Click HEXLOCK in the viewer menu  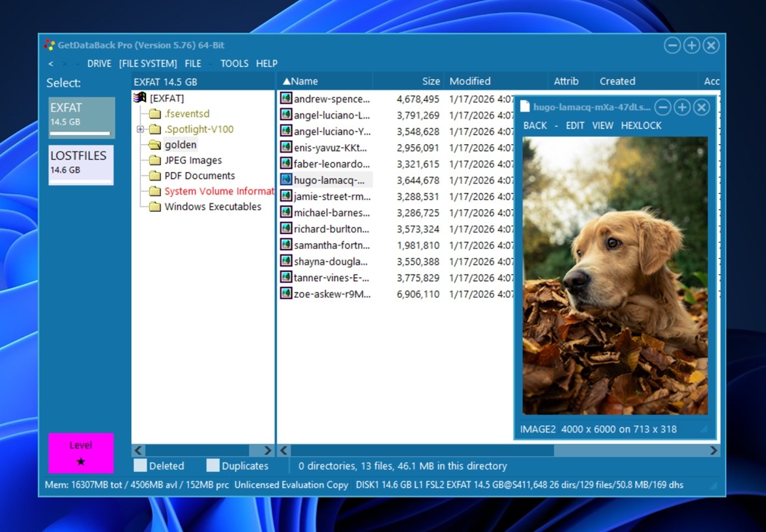[641, 125]
